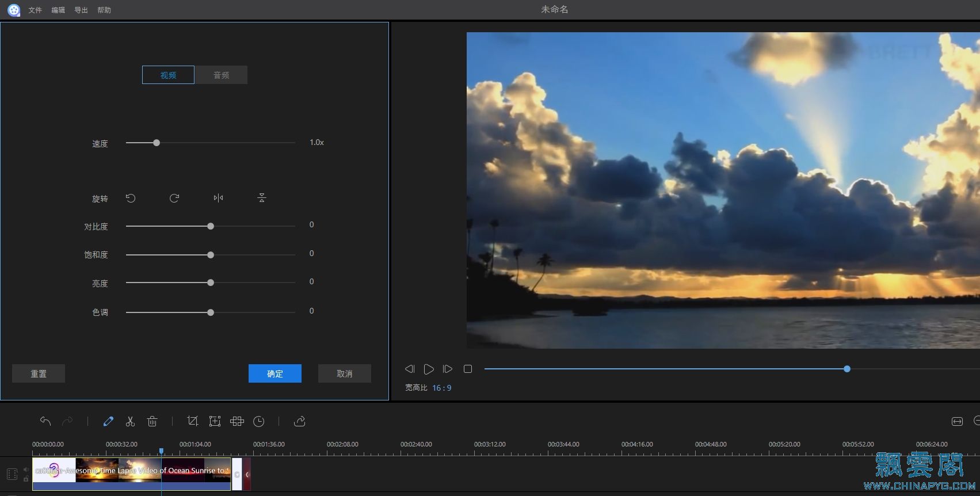Fit timeline to window width
This screenshot has width=980, height=496.
tap(957, 421)
